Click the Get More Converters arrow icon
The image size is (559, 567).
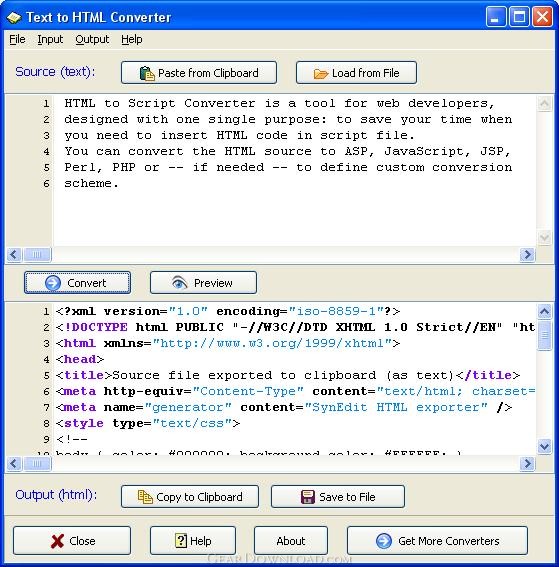pos(384,541)
